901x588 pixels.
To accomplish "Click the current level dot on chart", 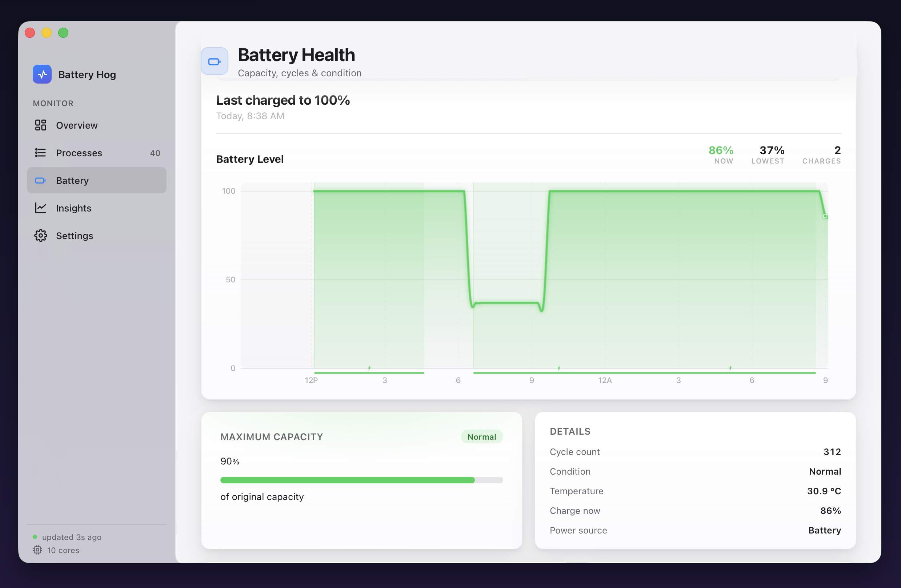I will click(825, 216).
